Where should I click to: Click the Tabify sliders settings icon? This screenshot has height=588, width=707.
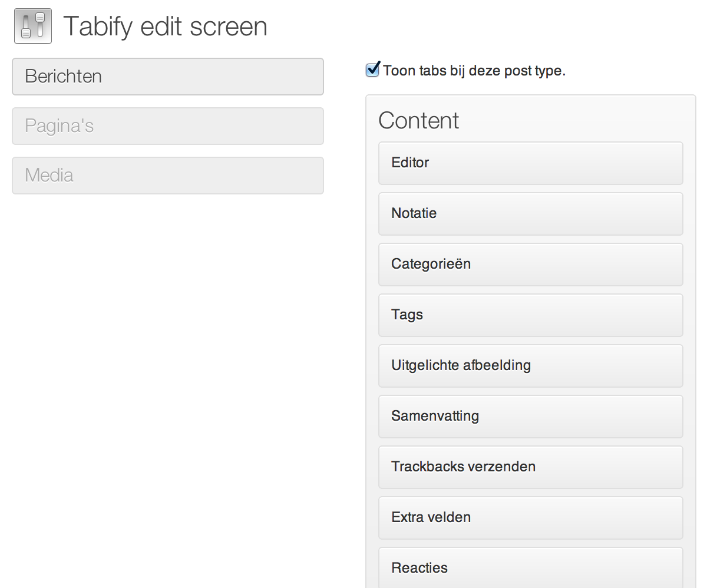[x=33, y=26]
